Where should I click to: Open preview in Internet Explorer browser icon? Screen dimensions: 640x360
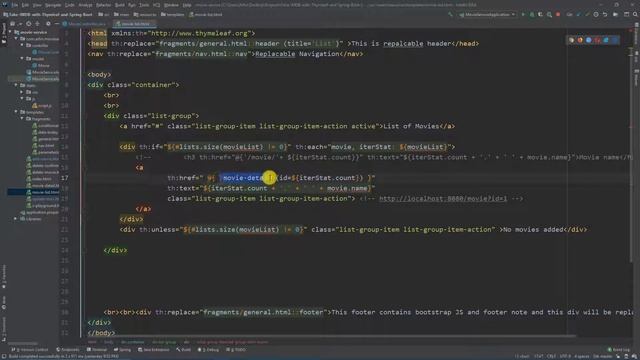click(606, 40)
